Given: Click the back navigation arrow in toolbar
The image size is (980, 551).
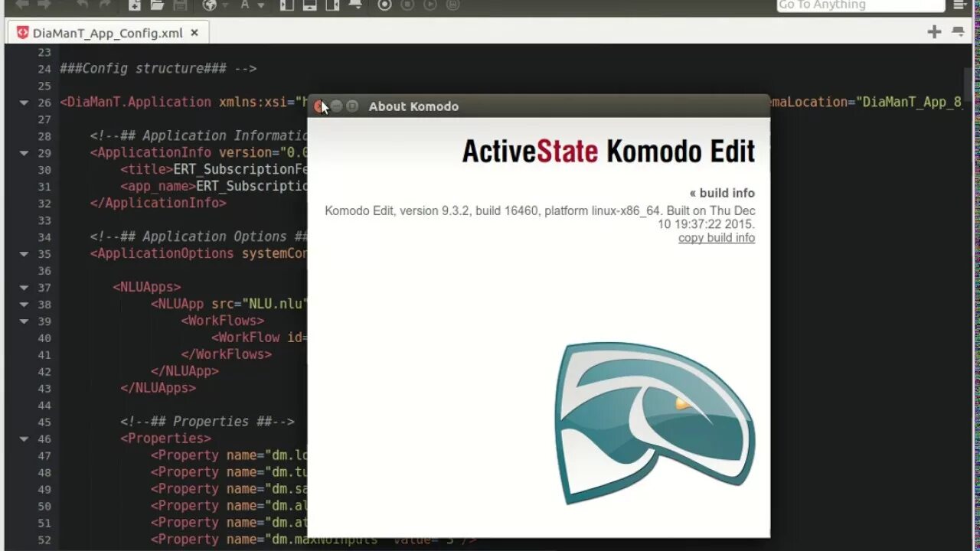Looking at the screenshot, I should tap(22, 5).
